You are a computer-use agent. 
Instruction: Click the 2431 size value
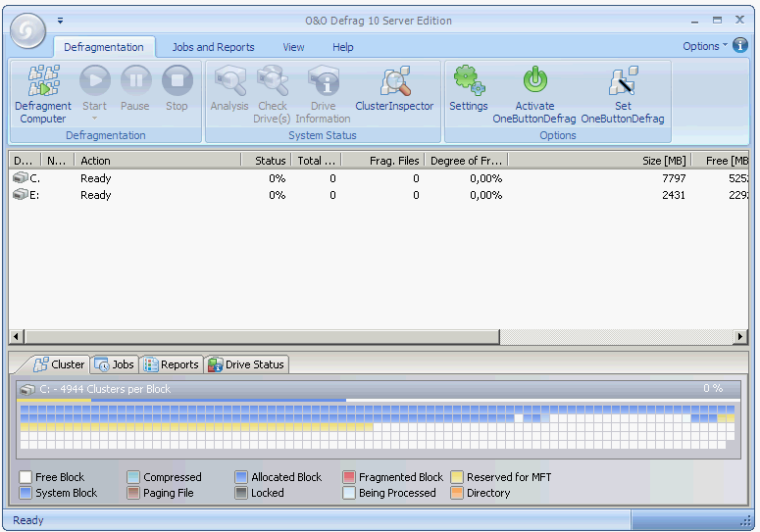coord(674,195)
